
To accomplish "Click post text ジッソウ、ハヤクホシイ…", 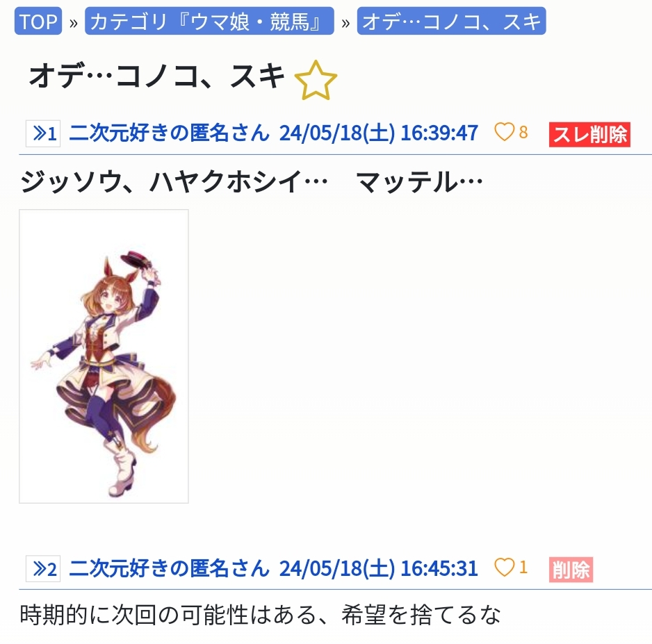I will pos(174,182).
